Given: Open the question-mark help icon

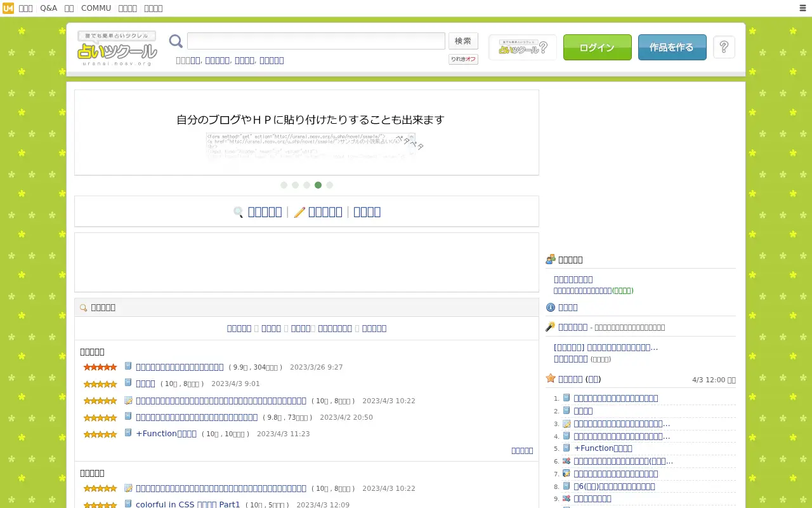Looking at the screenshot, I should 724,47.
